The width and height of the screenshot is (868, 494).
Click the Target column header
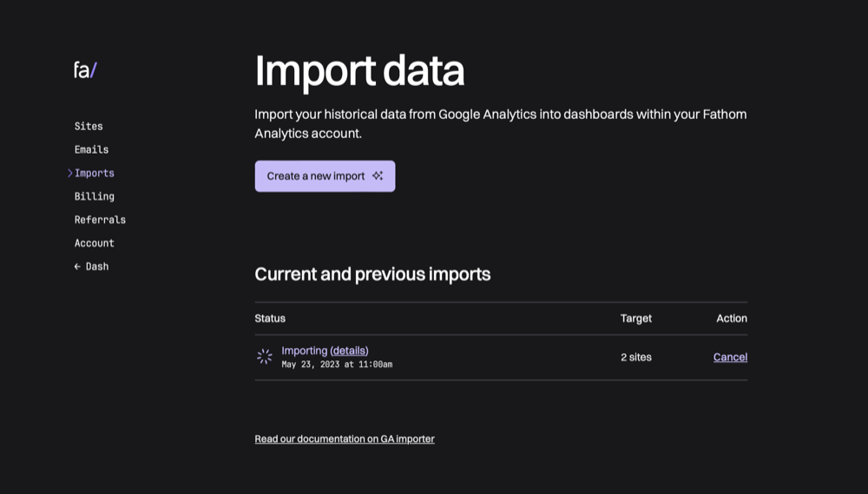[636, 319]
